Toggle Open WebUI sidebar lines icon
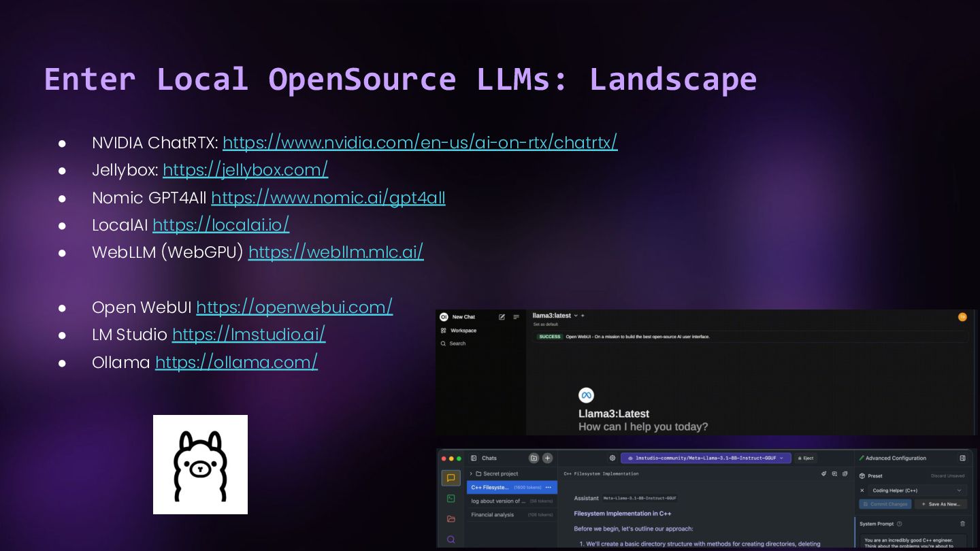980x551 pixels. coord(516,317)
